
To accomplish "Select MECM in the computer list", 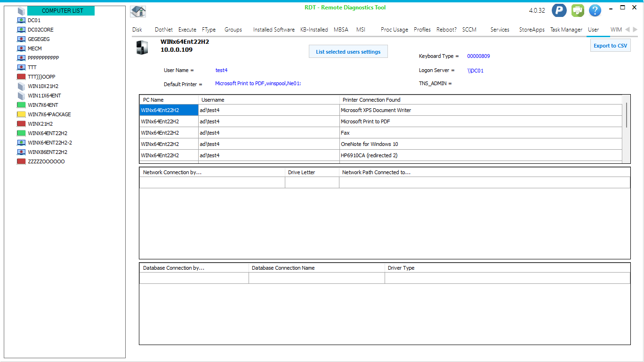I will 35,48.
